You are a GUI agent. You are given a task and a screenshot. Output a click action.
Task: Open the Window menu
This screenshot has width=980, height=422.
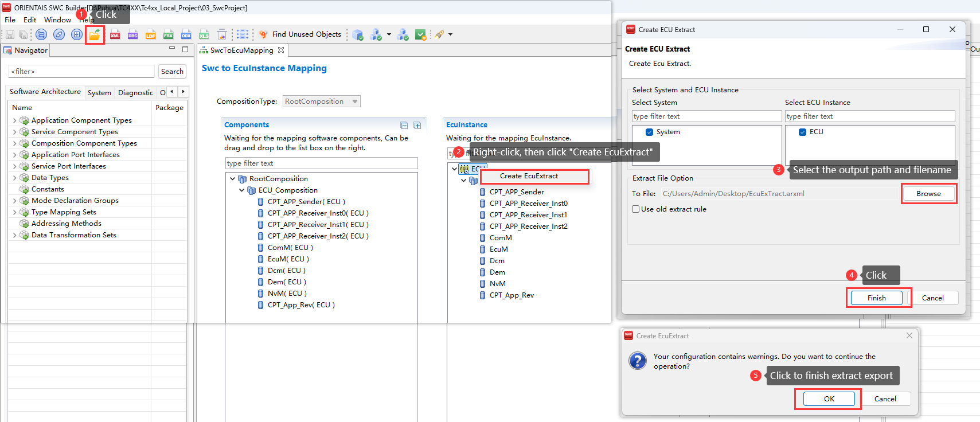point(57,19)
